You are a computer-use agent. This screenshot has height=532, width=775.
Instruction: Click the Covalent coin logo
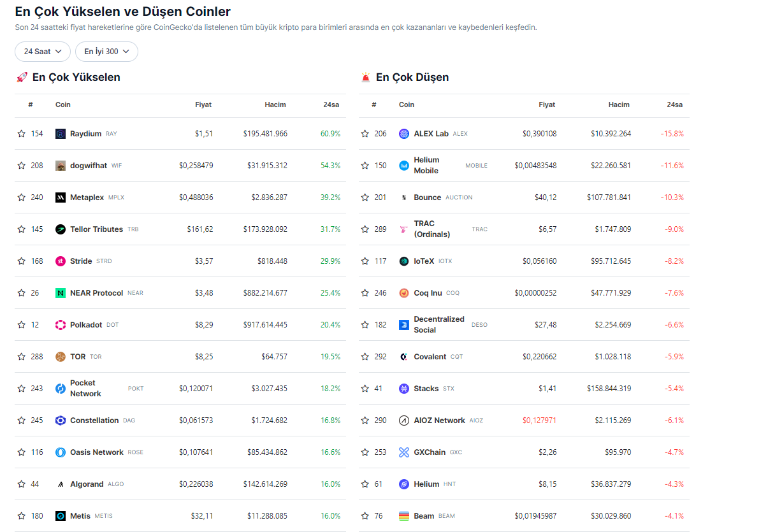click(x=404, y=357)
